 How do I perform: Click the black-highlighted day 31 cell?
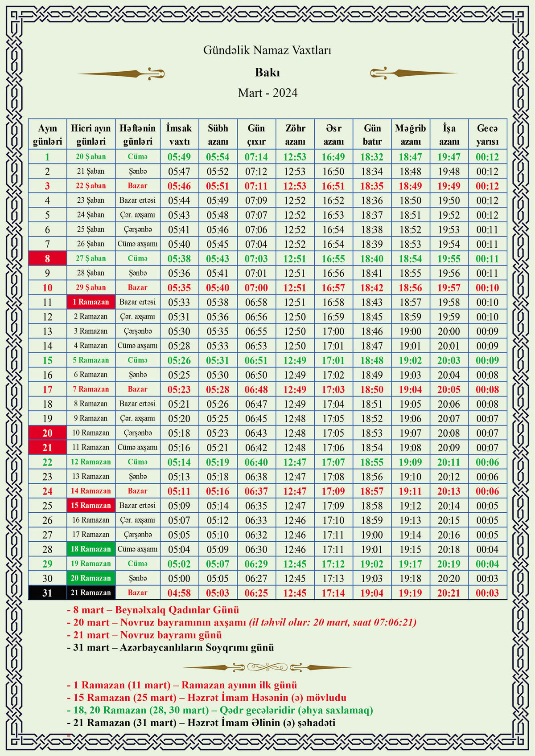pyautogui.click(x=47, y=593)
